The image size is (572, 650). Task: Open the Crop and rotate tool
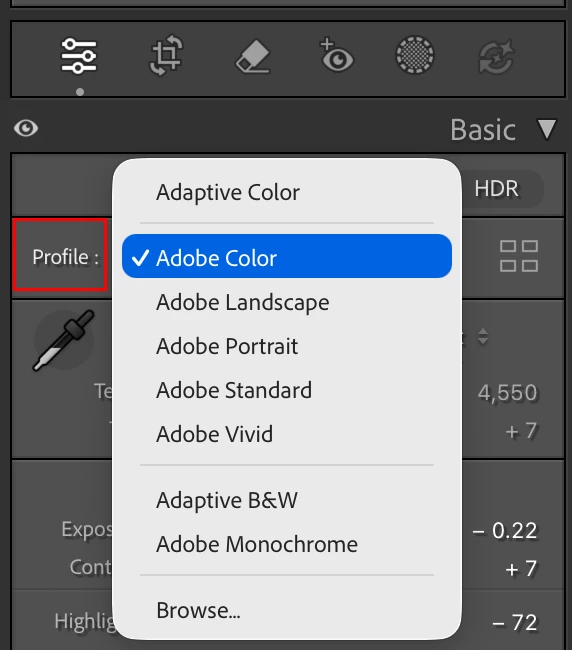pyautogui.click(x=166, y=56)
